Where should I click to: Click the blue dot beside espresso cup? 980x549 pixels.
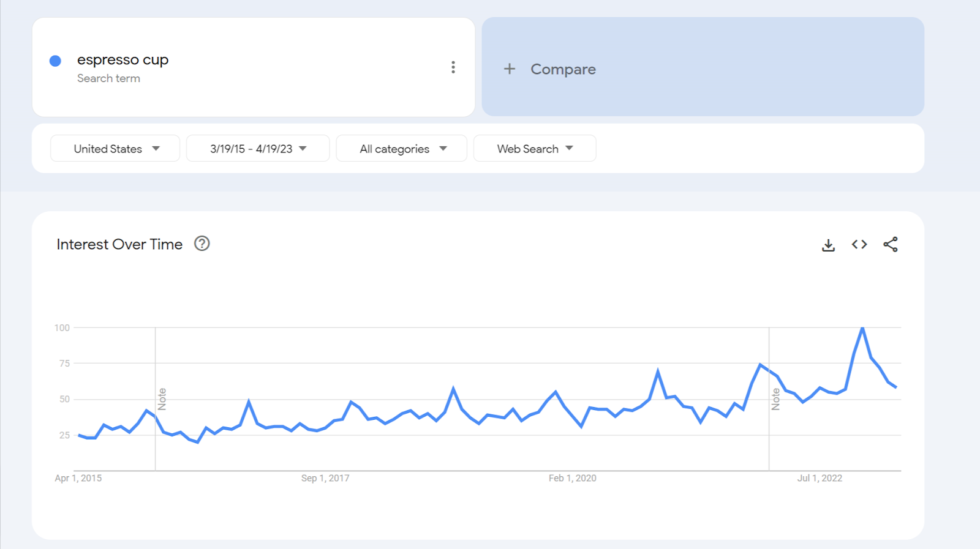[x=55, y=61]
